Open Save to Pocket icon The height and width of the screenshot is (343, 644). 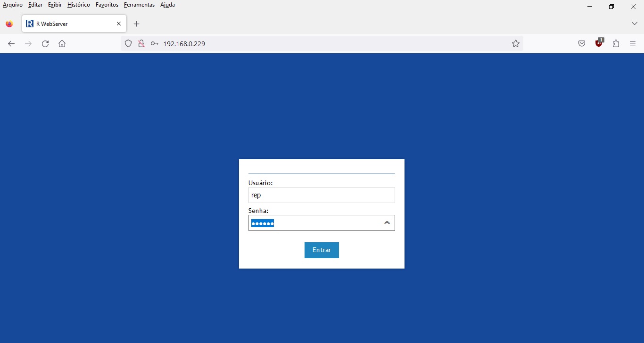point(582,44)
